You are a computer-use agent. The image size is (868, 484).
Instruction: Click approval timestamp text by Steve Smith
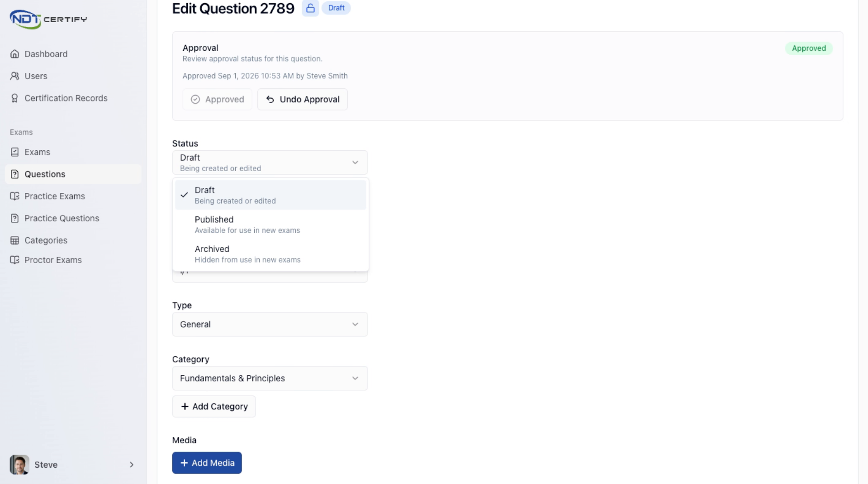[265, 76]
